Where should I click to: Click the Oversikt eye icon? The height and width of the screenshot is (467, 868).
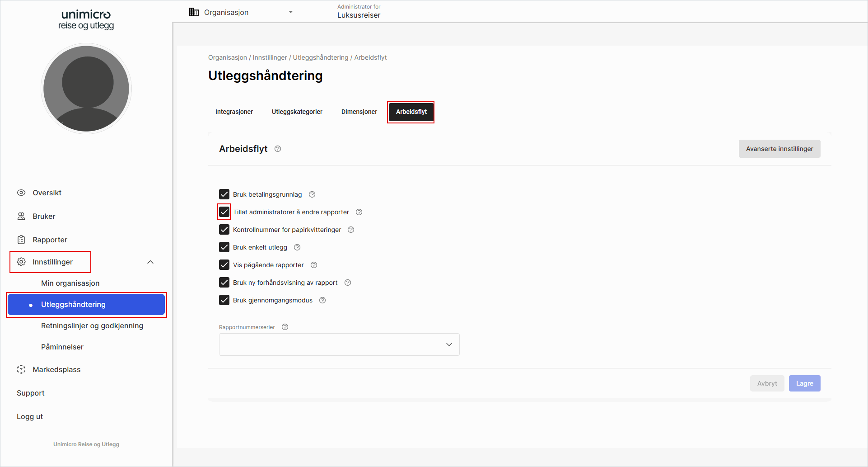[x=21, y=193]
